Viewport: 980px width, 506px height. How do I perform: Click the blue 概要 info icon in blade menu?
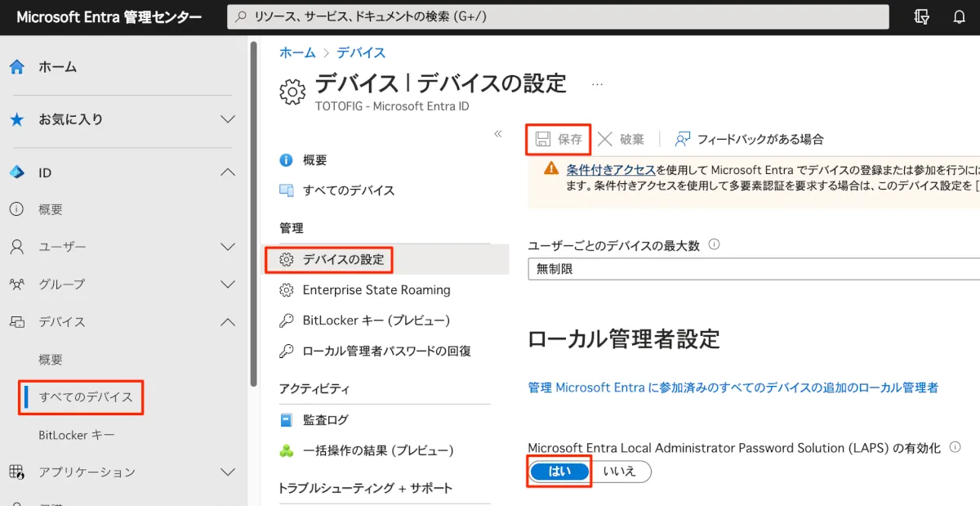[286, 160]
